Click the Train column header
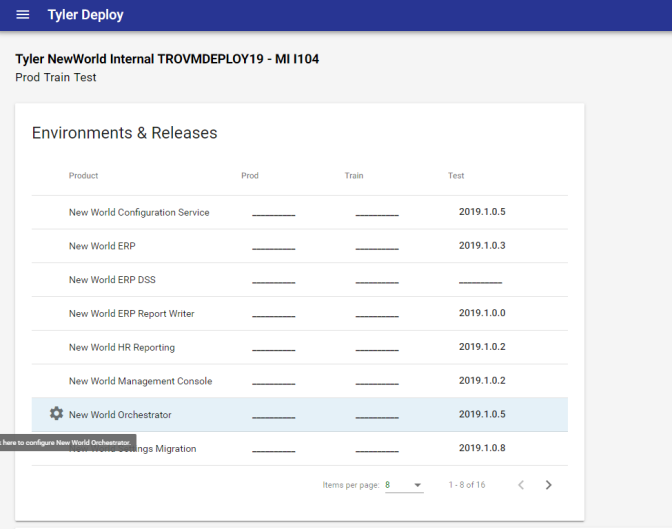The image size is (672, 529). (x=354, y=176)
